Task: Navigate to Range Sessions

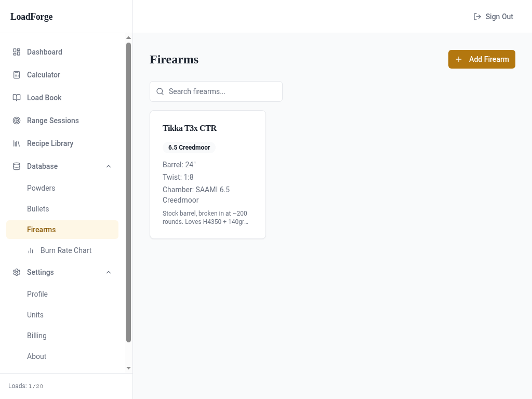Action: click(62, 121)
